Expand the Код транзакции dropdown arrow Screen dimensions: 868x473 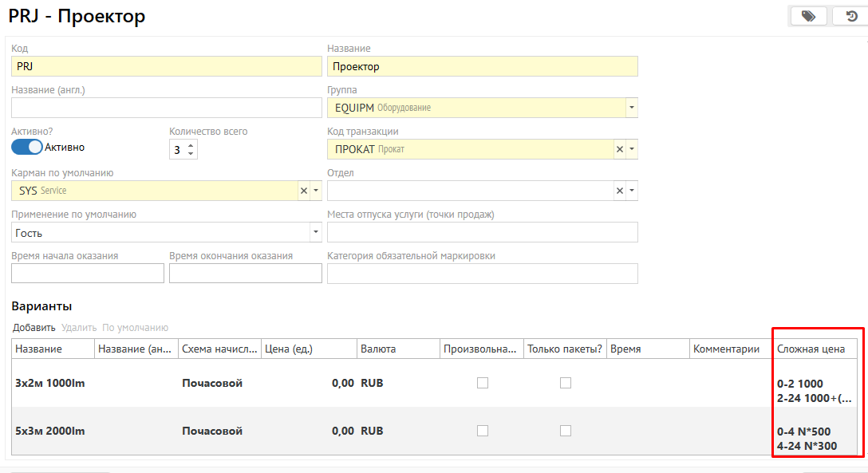pyautogui.click(x=632, y=149)
